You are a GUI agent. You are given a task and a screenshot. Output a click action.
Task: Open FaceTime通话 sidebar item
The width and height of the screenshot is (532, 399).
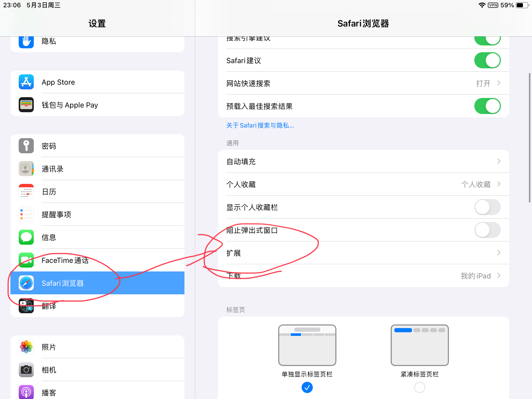click(97, 260)
